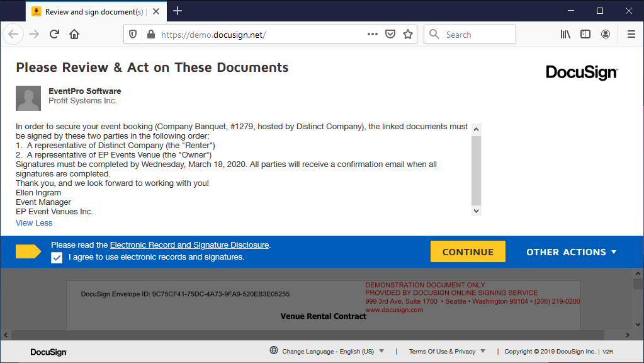Expand the OTHER ACTIONS dropdown
This screenshot has width=644, height=363.
572,252
